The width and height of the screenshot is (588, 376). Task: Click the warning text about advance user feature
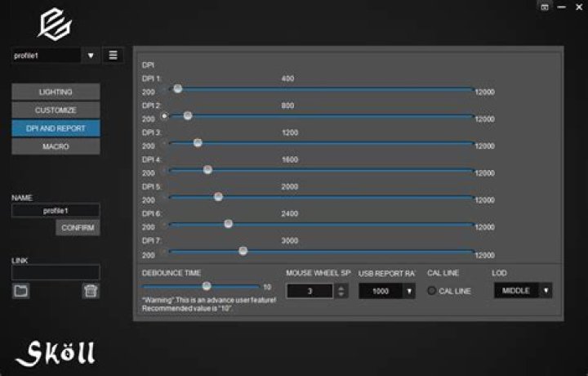coord(209,304)
